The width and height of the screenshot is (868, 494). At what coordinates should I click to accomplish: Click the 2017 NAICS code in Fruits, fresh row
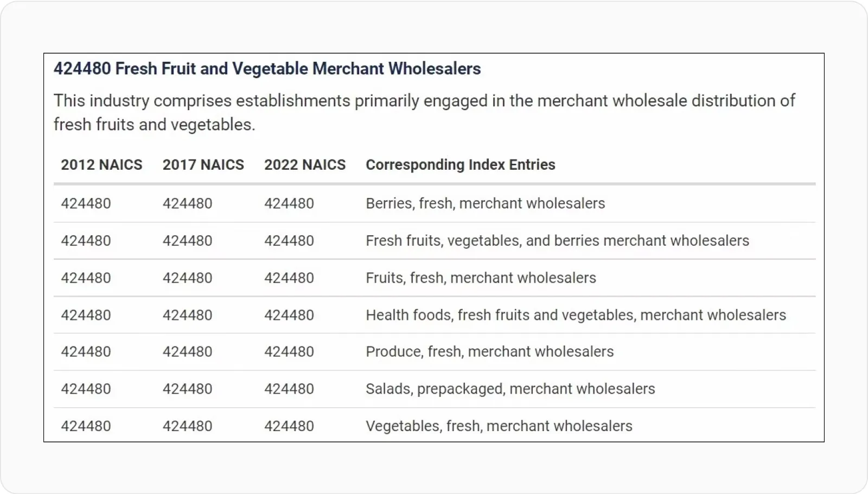[187, 278]
